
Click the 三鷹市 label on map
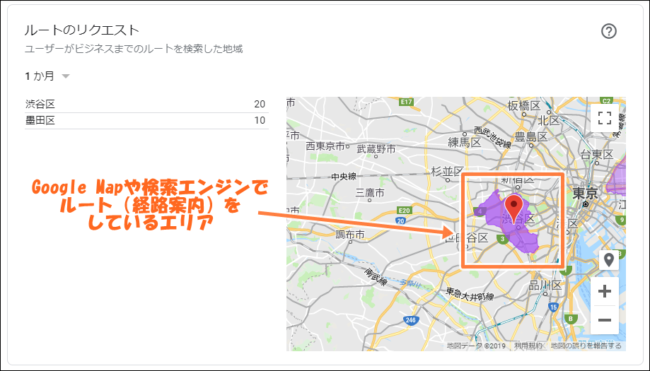click(370, 192)
